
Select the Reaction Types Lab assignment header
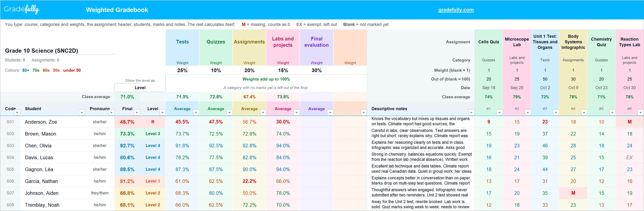pyautogui.click(x=630, y=42)
